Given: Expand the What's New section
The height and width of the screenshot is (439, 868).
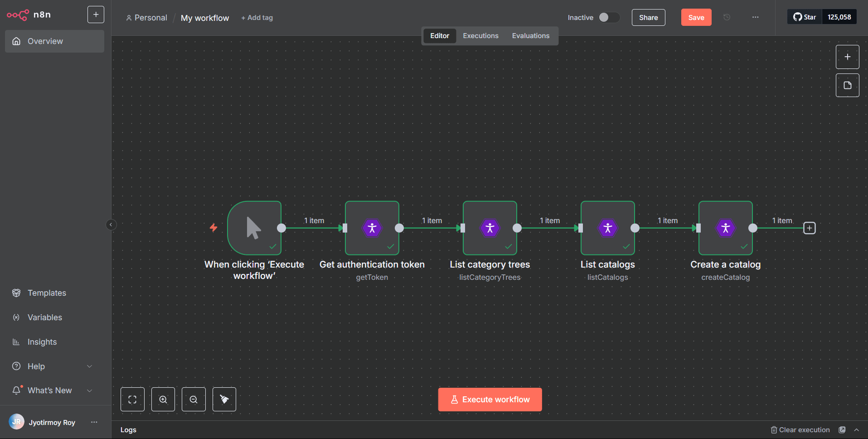Looking at the screenshot, I should pos(49,390).
